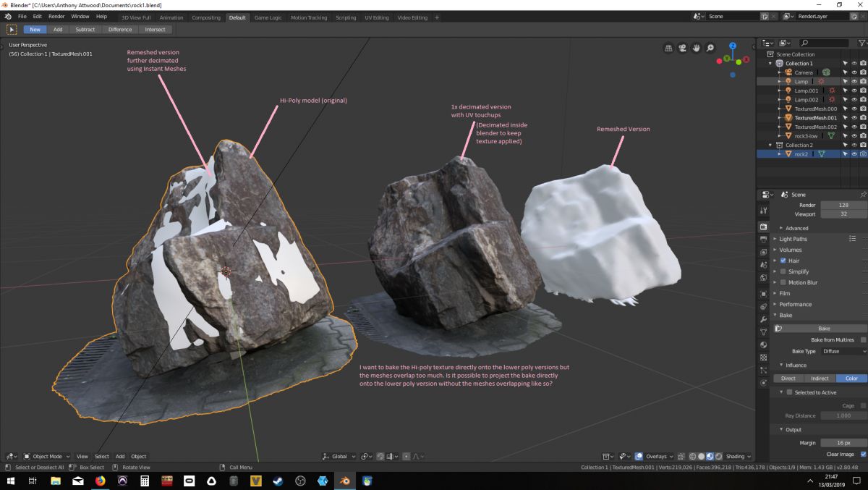Viewport: 868px width, 490px height.
Task: Open the Bake Type dropdown
Action: click(843, 351)
